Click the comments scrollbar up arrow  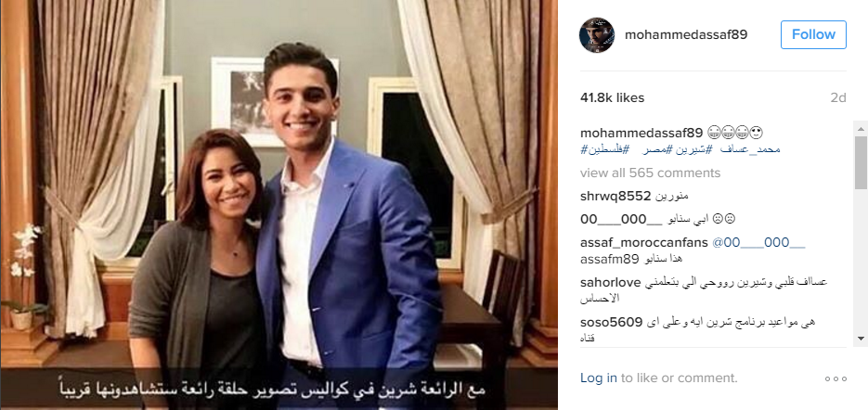tap(861, 128)
